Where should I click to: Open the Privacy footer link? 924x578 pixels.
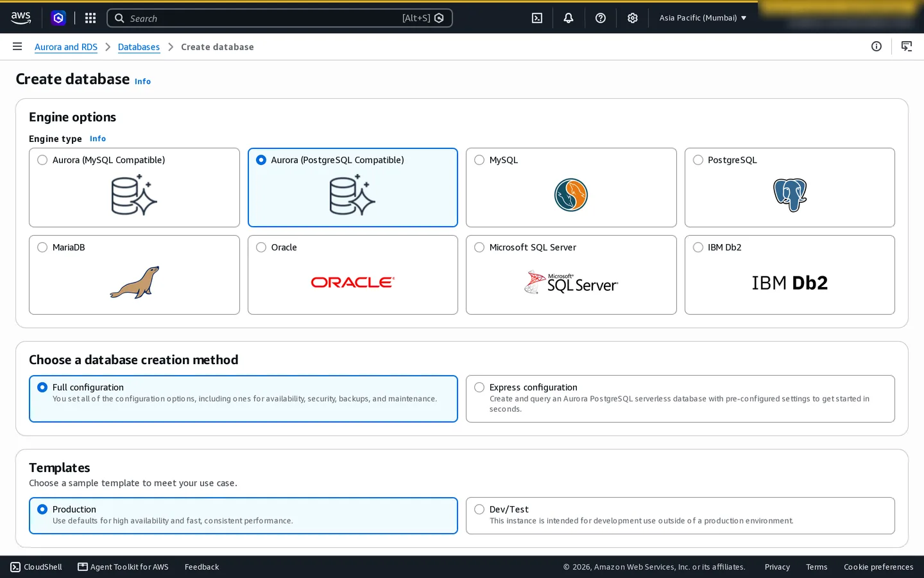click(777, 567)
